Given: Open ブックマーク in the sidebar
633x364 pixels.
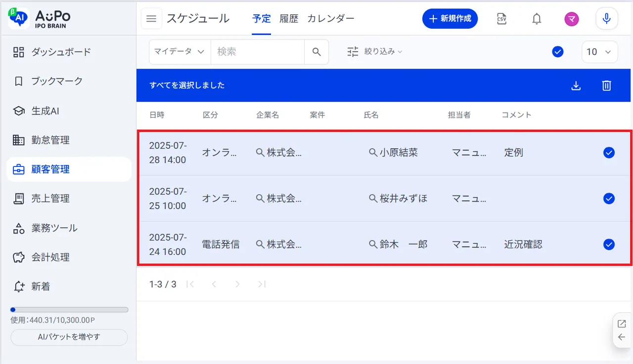Looking at the screenshot, I should coord(69,81).
